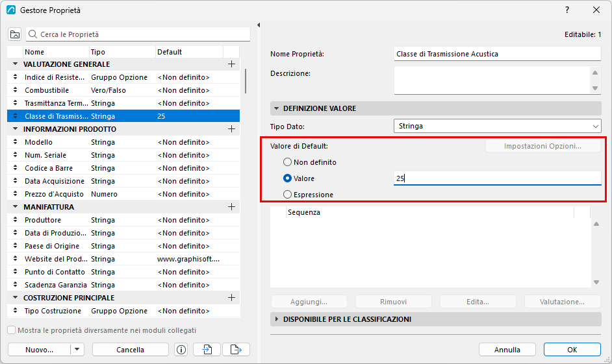Click the Annulla button
This screenshot has width=612, height=364.
coord(507,350)
